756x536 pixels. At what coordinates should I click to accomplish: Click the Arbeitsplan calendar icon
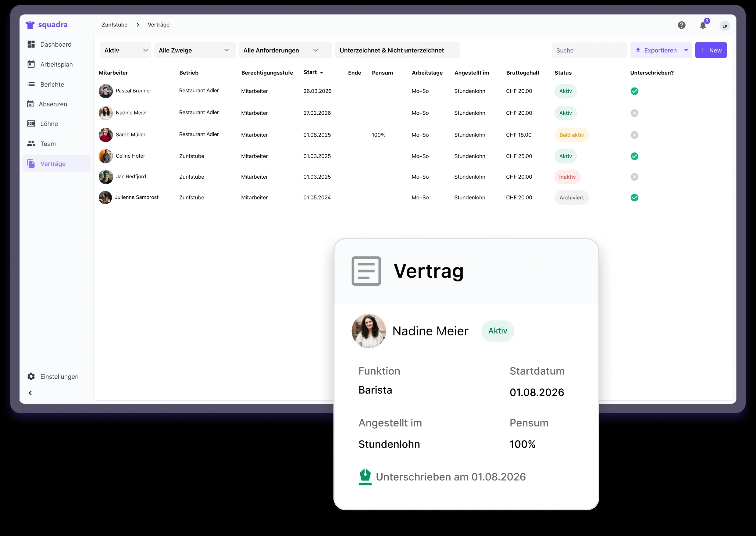coord(31,64)
